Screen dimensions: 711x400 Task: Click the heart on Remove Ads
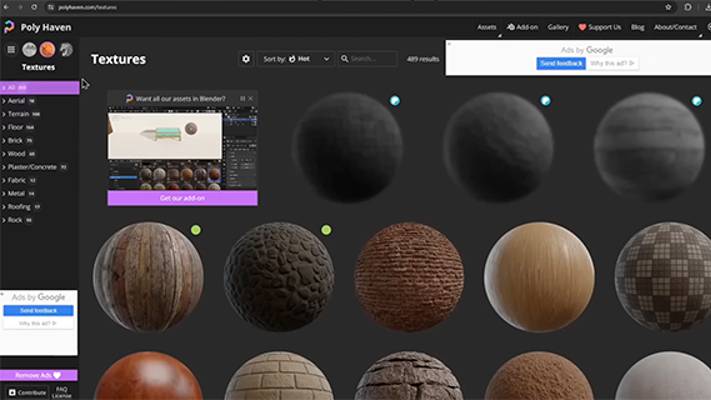coord(57,375)
